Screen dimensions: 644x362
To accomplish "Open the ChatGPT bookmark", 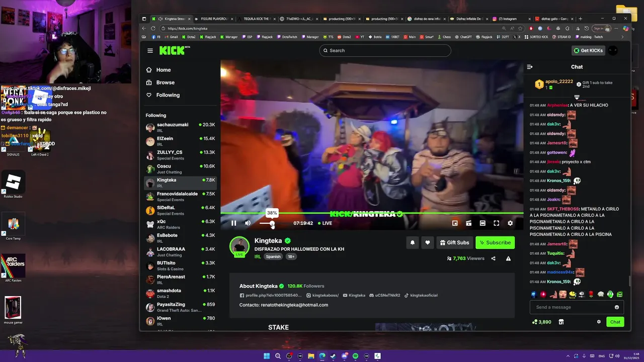I will tap(463, 37).
